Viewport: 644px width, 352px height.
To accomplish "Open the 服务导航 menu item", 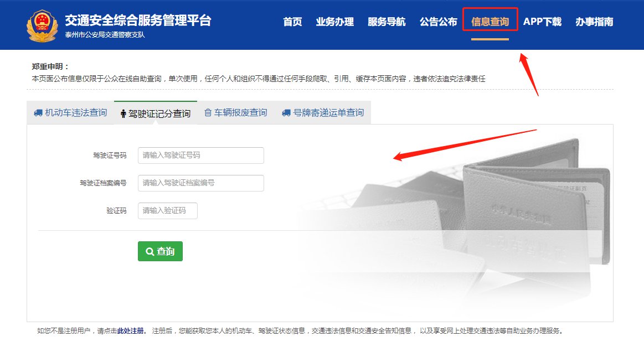I will coord(387,22).
